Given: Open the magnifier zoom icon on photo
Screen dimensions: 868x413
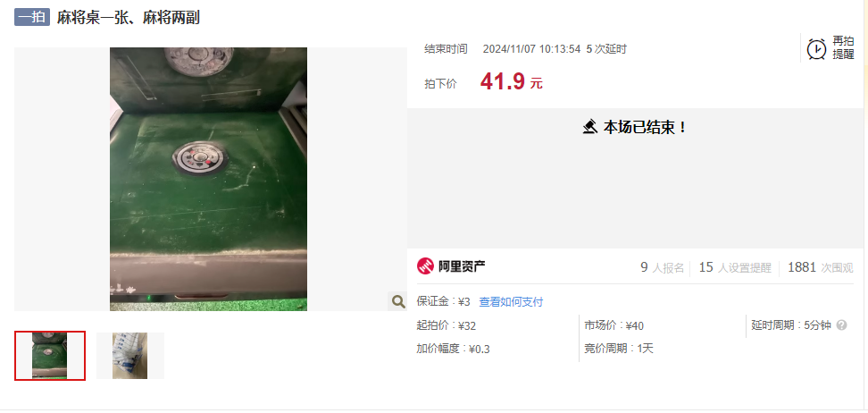Looking at the screenshot, I should (397, 301).
